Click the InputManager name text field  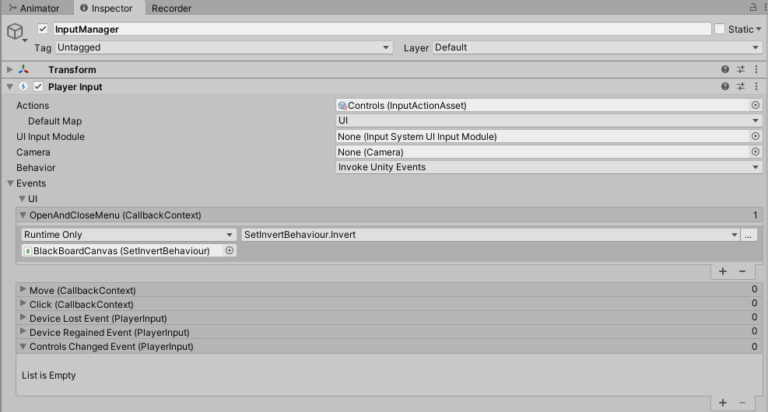click(380, 29)
